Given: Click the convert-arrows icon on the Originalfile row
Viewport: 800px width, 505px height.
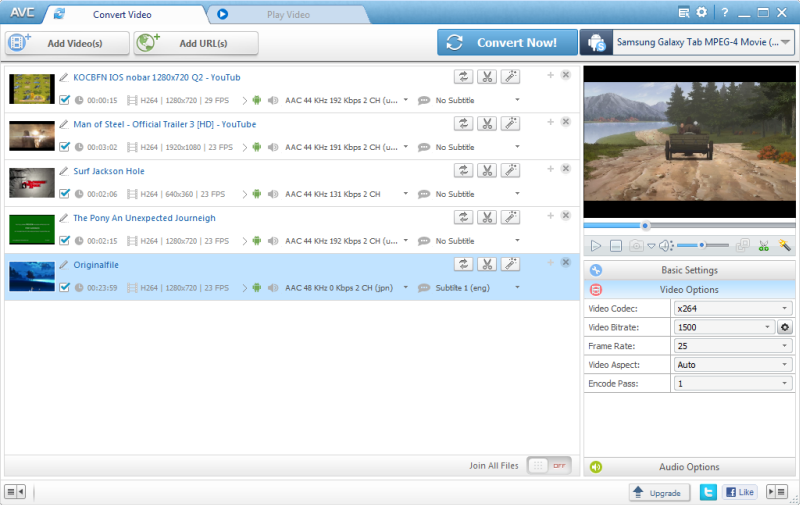Looking at the screenshot, I should click(x=464, y=264).
